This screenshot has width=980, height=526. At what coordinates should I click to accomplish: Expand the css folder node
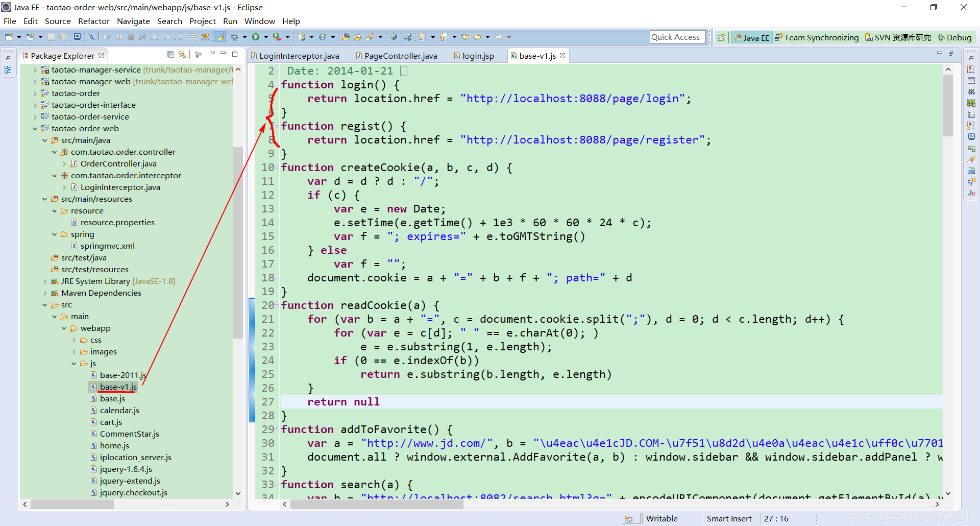[x=73, y=340]
